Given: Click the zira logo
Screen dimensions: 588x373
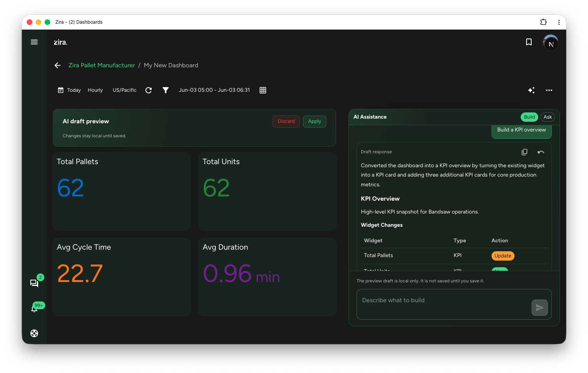Looking at the screenshot, I should coord(60,42).
